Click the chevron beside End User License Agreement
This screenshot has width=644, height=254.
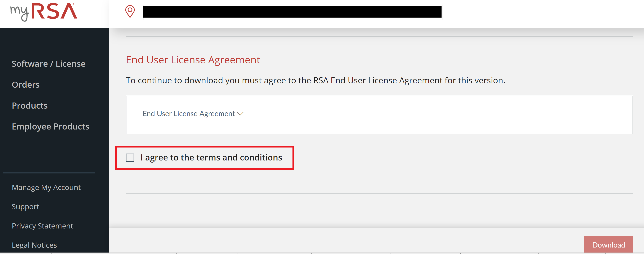(x=240, y=114)
